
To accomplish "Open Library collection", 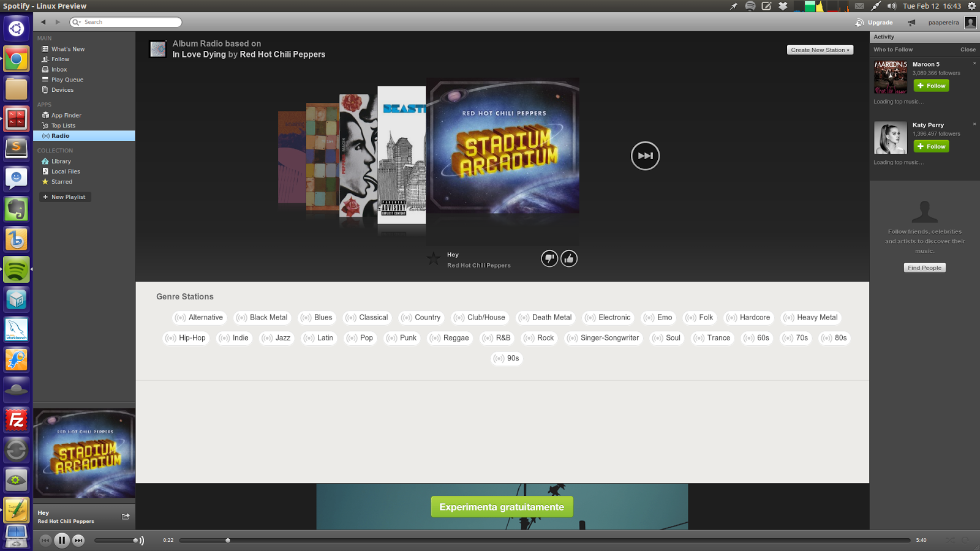I will [x=61, y=161].
